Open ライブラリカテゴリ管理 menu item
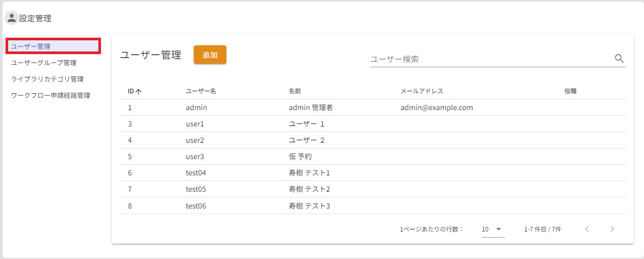Viewport: 644px width, 259px height. click(x=47, y=79)
